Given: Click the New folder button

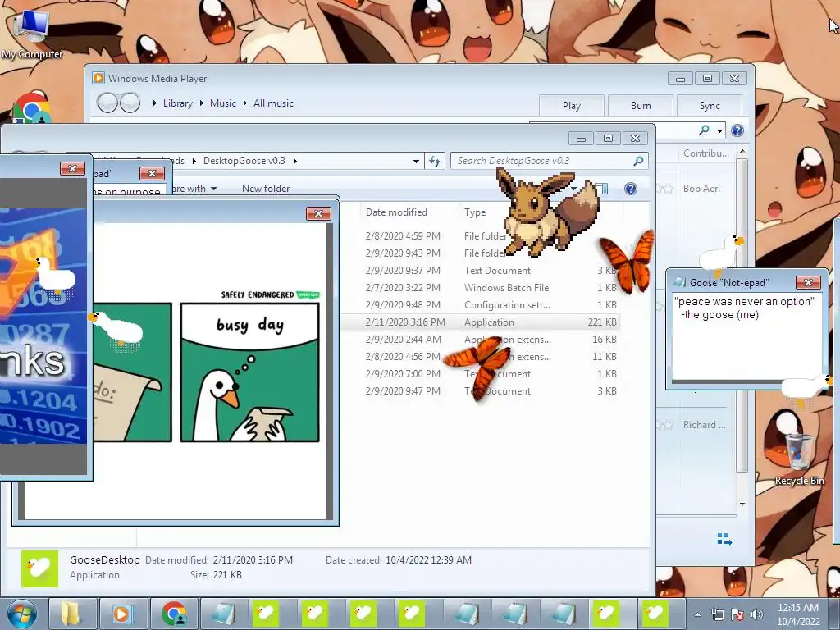Looking at the screenshot, I should pyautogui.click(x=266, y=189).
